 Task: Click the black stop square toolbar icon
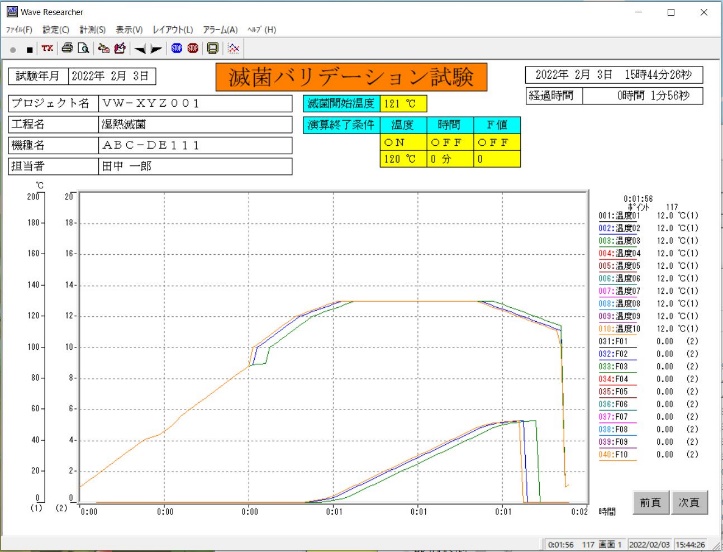tap(30, 49)
